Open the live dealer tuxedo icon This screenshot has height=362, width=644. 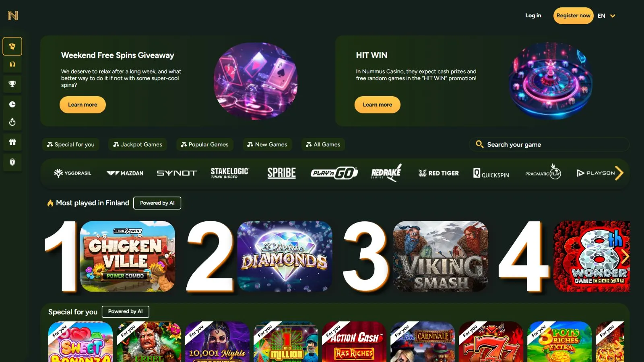[12, 64]
